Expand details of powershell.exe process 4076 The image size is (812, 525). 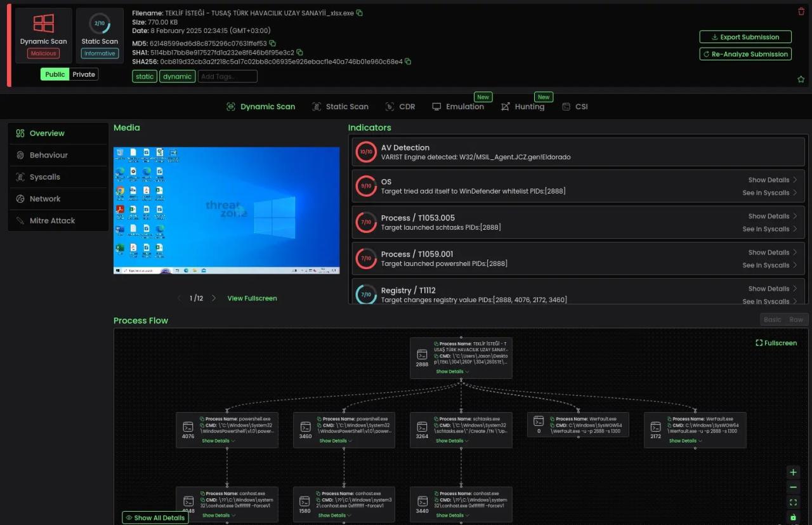pos(216,440)
